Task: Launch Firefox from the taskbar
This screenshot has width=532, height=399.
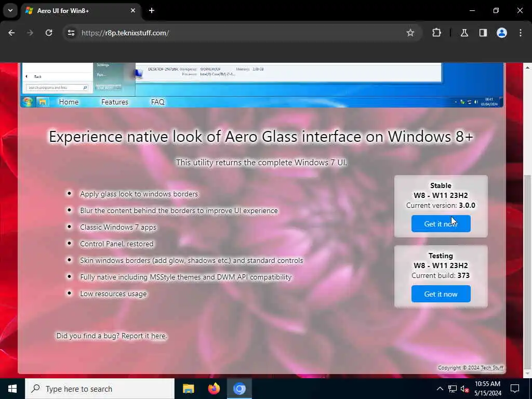Action: [x=214, y=389]
